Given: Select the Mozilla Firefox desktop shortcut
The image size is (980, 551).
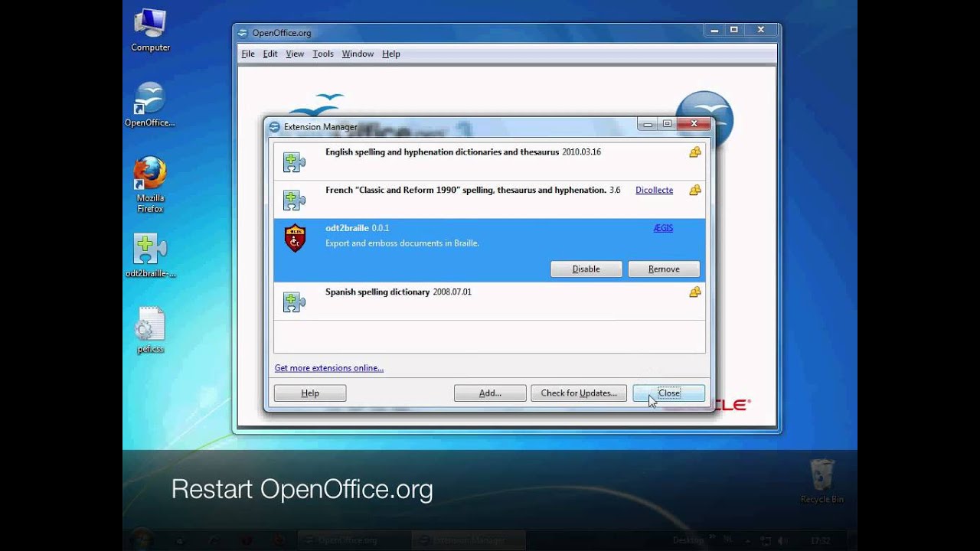Looking at the screenshot, I should pyautogui.click(x=150, y=184).
